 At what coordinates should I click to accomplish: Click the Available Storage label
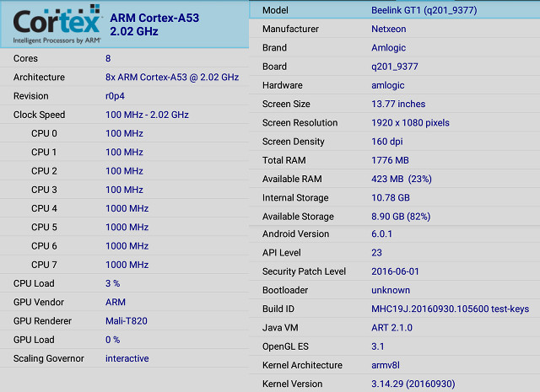(x=298, y=217)
